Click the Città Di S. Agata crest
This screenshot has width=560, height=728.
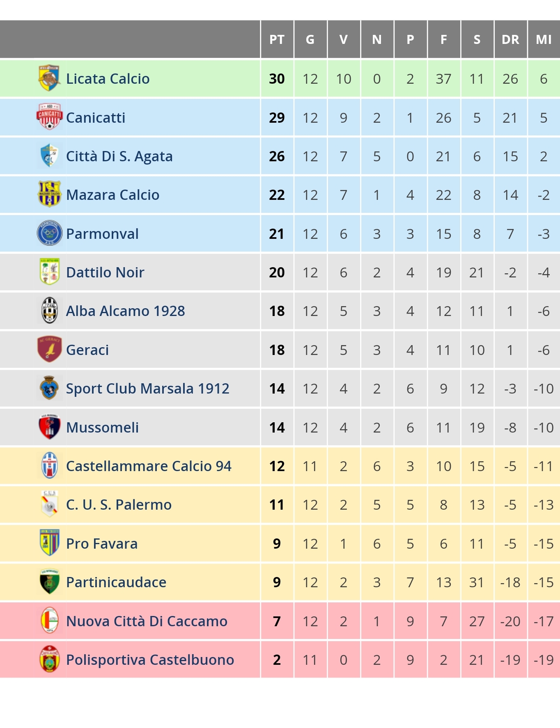(50, 156)
